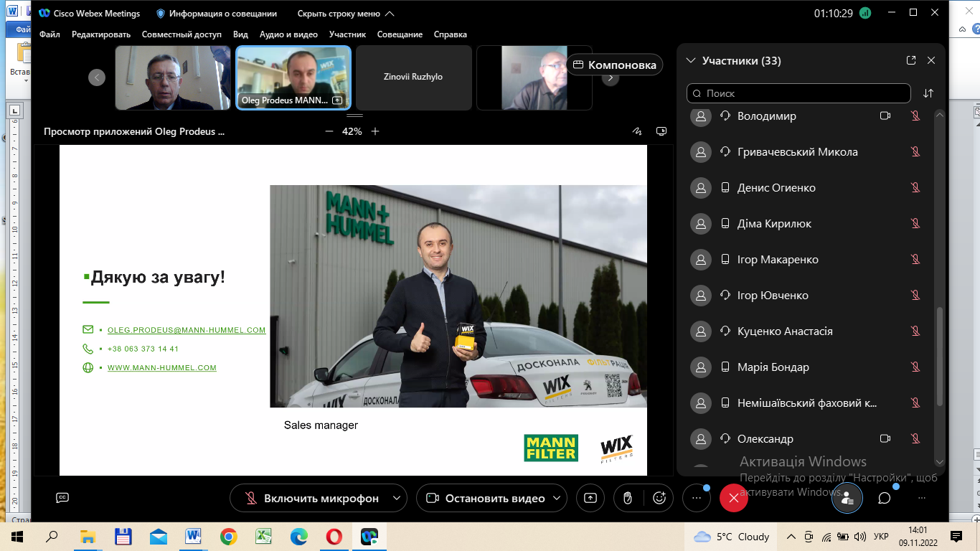
Task: Click WWW.MANN-HUMMEL.COM link in slide
Action: (x=162, y=367)
